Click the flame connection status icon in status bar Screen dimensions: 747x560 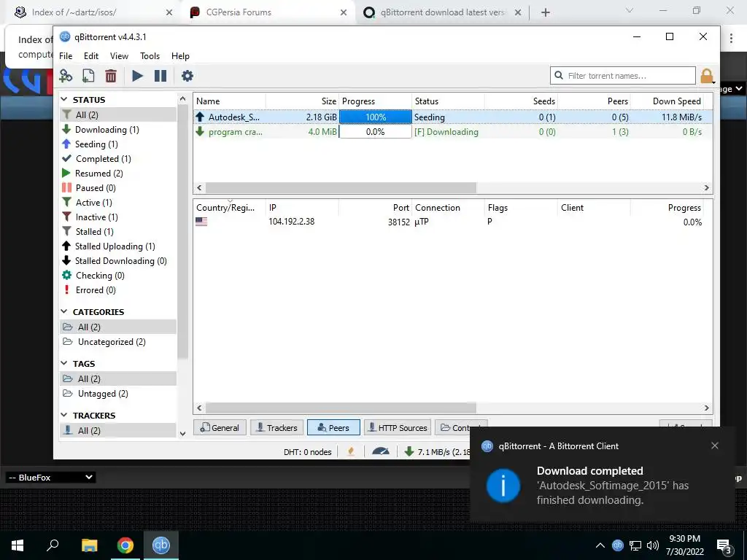[351, 451]
